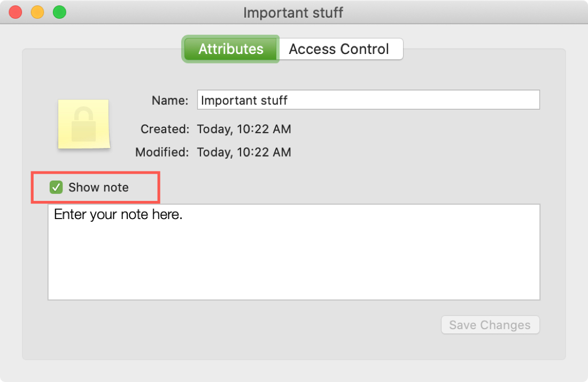This screenshot has width=588, height=382.
Task: Click the Name text field
Action: (x=368, y=99)
